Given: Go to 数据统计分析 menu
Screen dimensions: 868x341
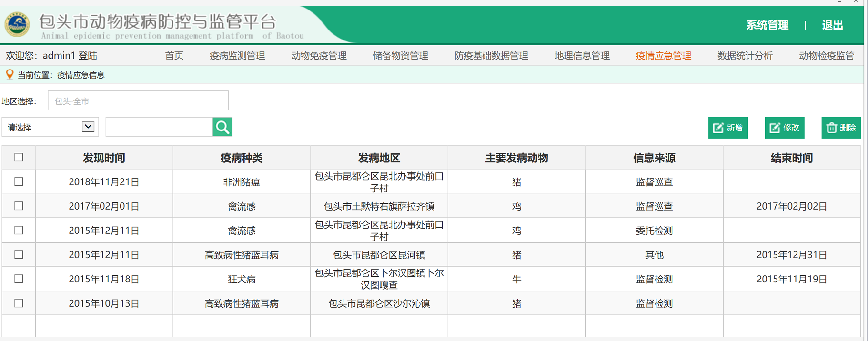Looking at the screenshot, I should [x=745, y=56].
